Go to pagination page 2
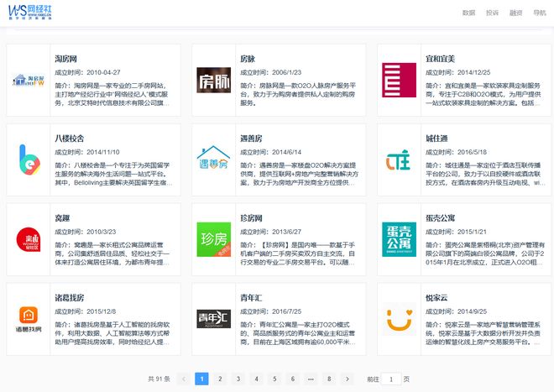The width and height of the screenshot is (554, 392). [220, 379]
